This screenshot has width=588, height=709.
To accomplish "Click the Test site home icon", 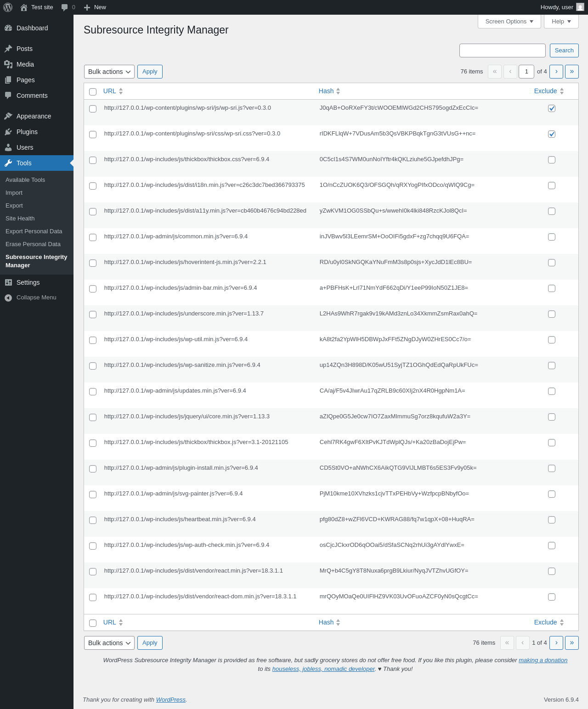I will 24,7.
